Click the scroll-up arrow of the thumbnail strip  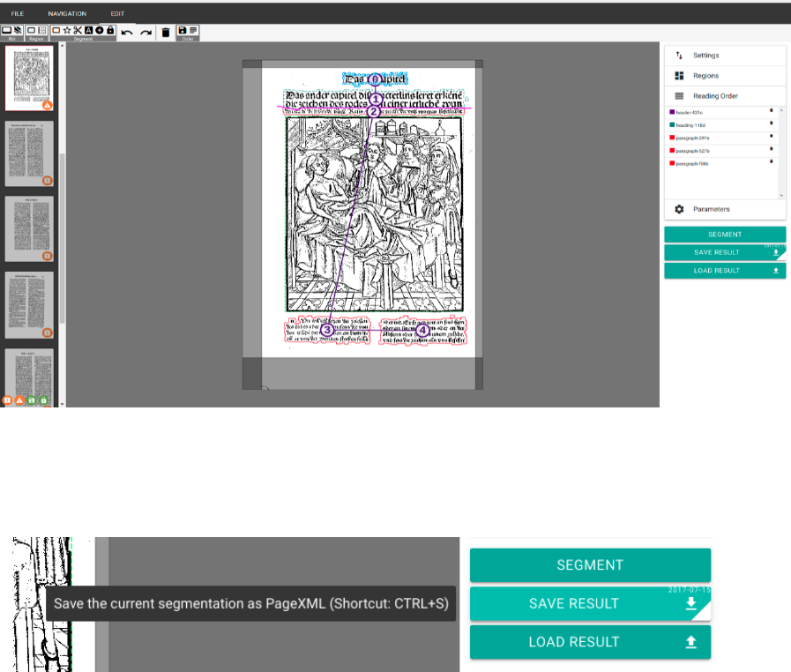pyautogui.click(x=63, y=45)
